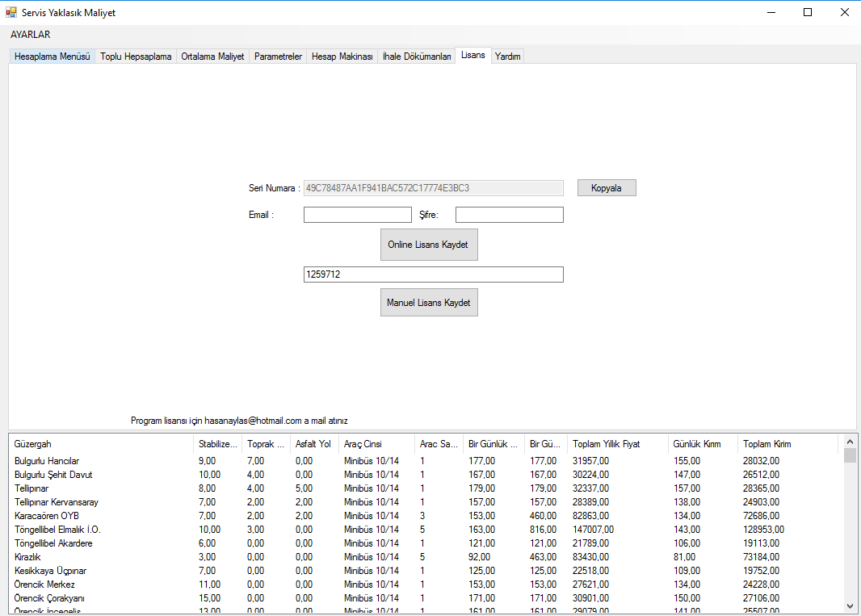Click Minibüs 10/14 in the Kirazlık row
This screenshot has width=861, height=616.
pos(372,557)
